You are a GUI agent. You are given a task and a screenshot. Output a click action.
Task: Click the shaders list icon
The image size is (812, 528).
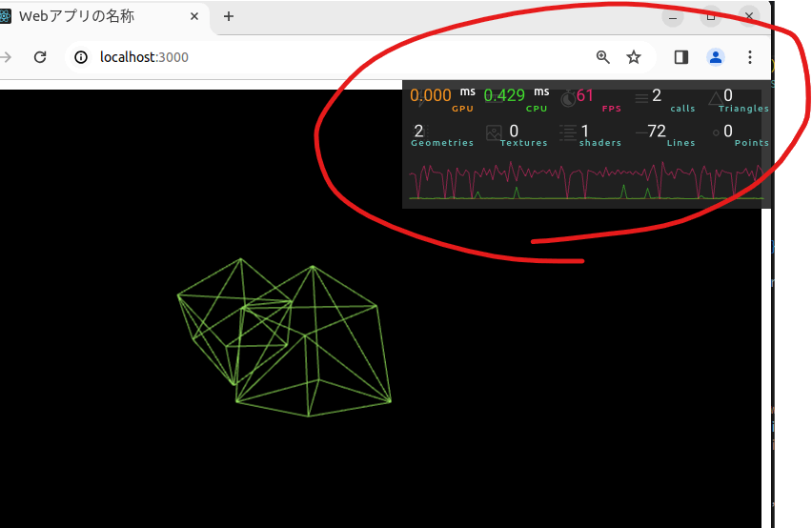[x=568, y=132]
